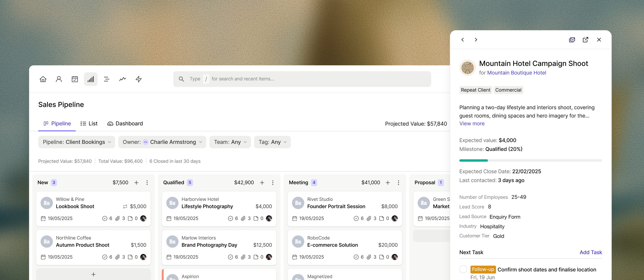Click the Qualified count badge 5
This screenshot has height=280, width=644.
[190, 183]
